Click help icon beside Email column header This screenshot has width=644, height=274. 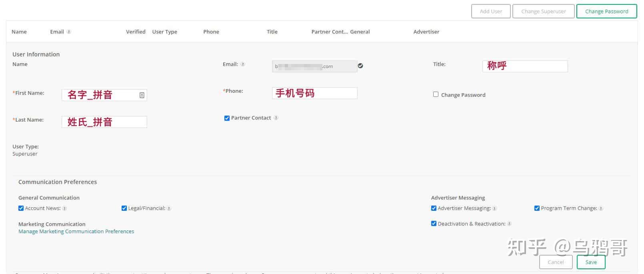69,32
